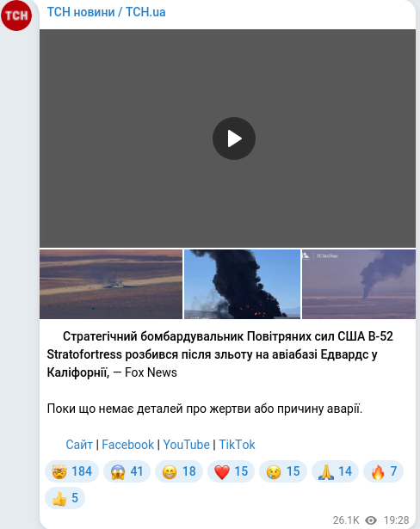
Task: Add grinning face reaction with 18
Action: tap(179, 471)
